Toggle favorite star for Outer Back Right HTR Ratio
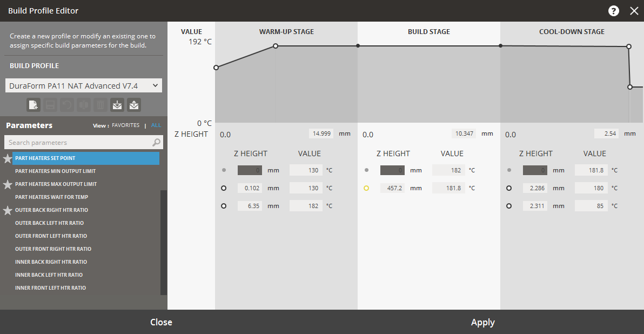This screenshot has width=644, height=334. tap(8, 211)
